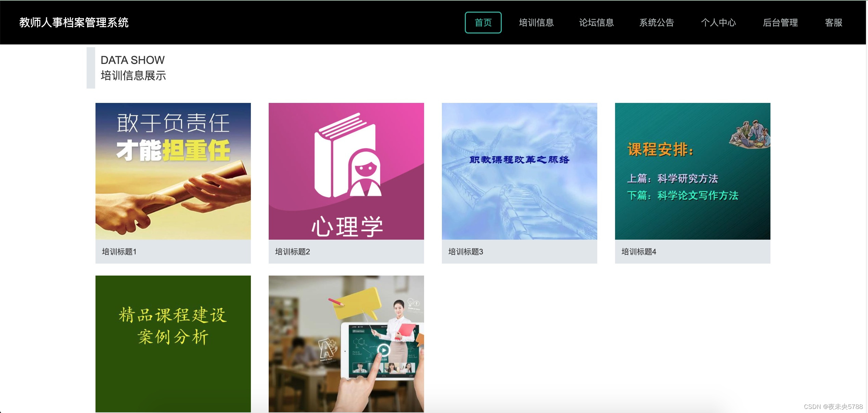Image resolution: width=868 pixels, height=413 pixels.
Task: Click the 培训标题2 caption
Action: coord(292,252)
